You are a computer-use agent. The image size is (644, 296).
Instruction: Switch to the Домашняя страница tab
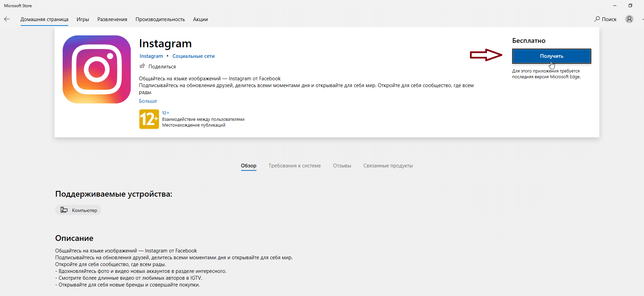44,19
